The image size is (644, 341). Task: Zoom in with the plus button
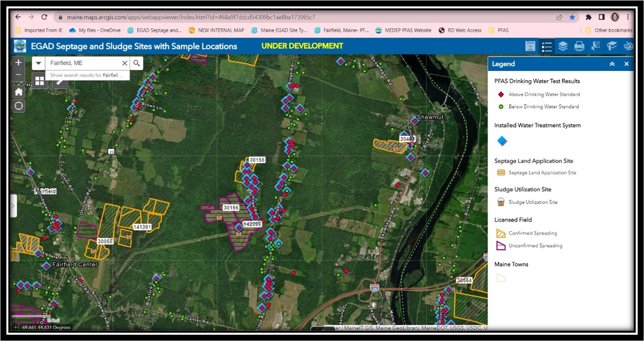point(18,63)
